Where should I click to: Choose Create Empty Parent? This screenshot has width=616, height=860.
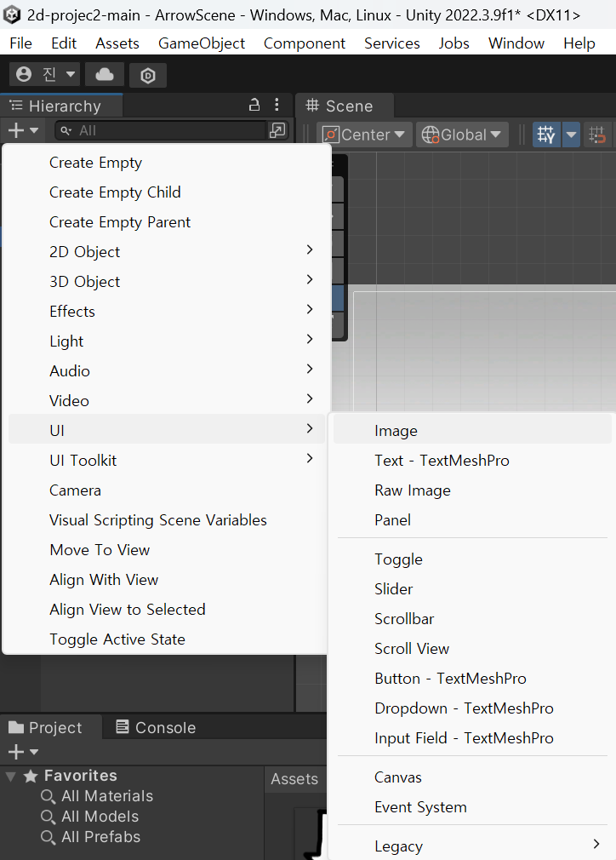point(167,222)
